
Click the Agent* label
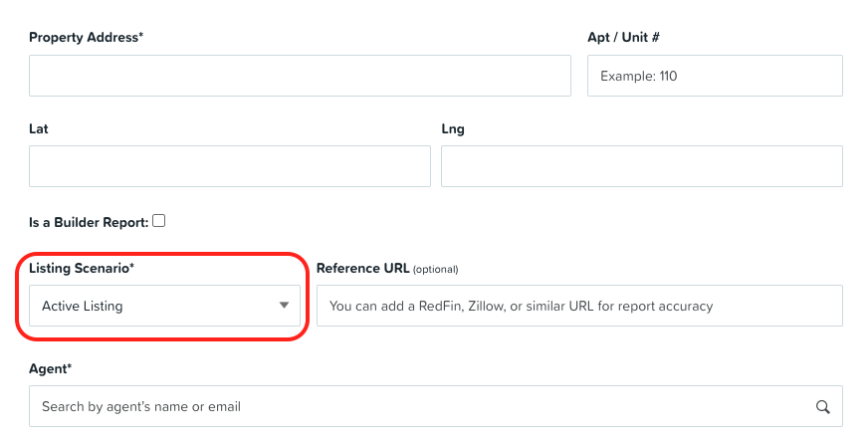pos(50,369)
